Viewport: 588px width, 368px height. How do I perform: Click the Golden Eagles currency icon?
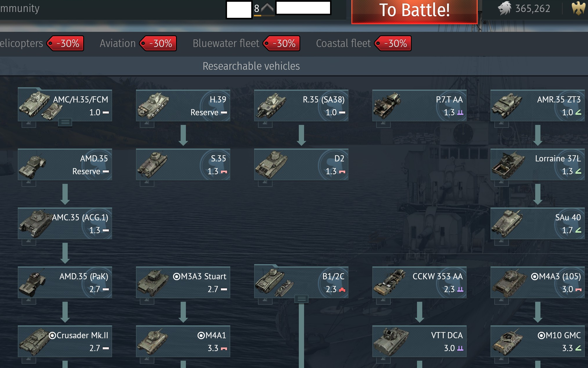coord(578,8)
